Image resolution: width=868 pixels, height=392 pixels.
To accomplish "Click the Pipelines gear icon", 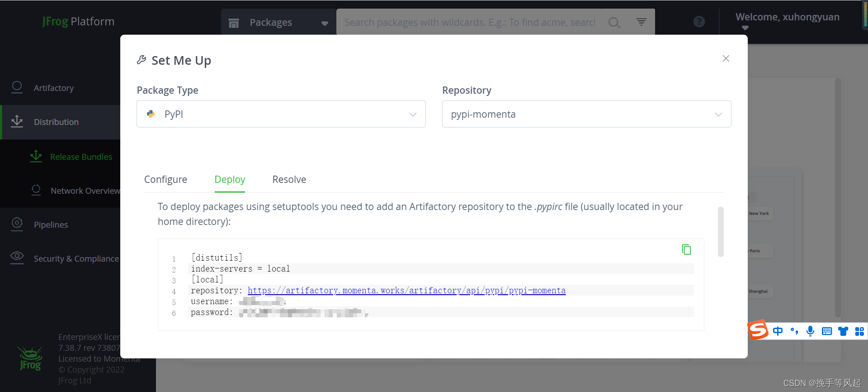I will coord(17,224).
